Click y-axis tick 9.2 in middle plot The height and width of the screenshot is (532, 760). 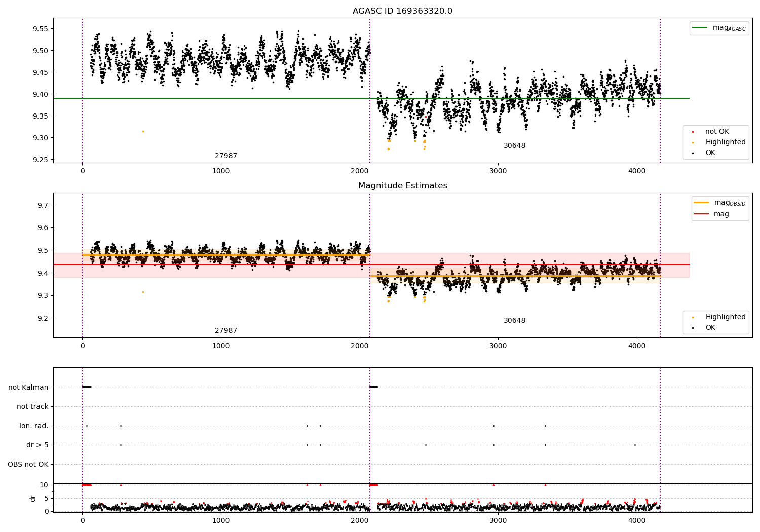[43, 318]
